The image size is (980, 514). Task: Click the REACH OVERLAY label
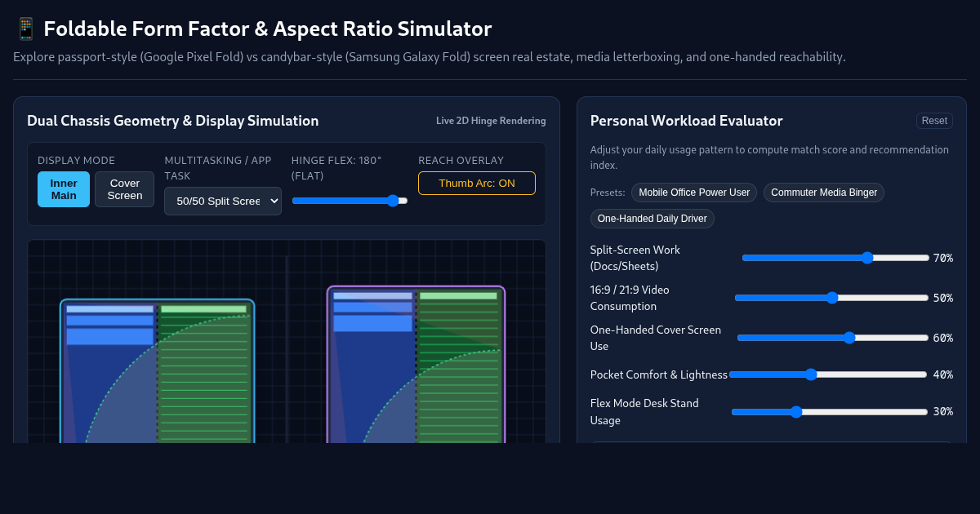(461, 161)
